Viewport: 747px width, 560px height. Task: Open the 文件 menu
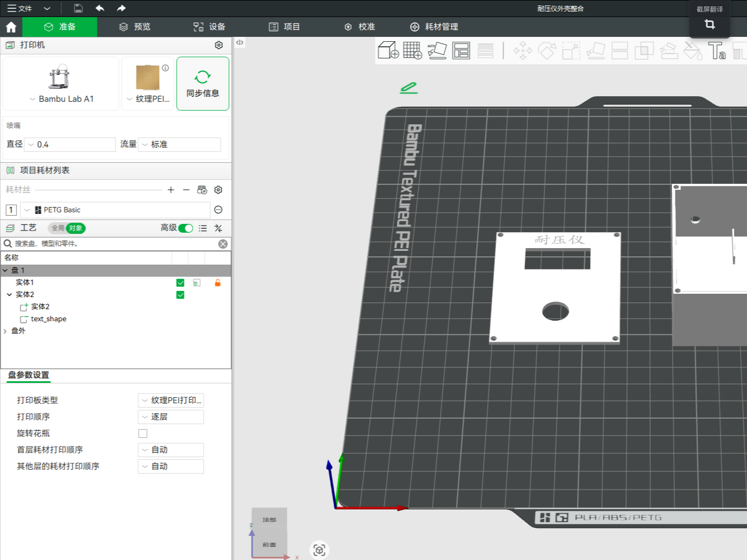tap(20, 9)
